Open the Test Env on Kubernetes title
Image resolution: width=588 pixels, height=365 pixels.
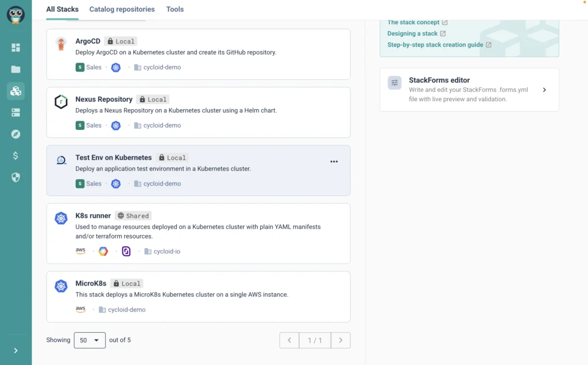(114, 157)
